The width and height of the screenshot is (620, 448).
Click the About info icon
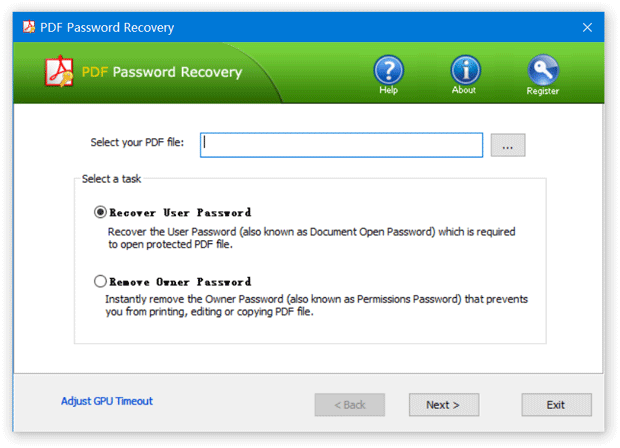point(465,69)
